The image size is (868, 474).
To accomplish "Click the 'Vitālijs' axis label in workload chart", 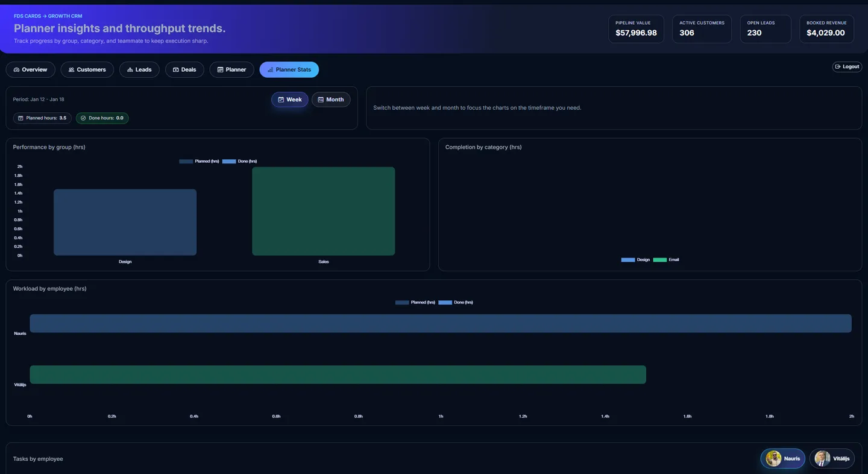I will tap(20, 385).
